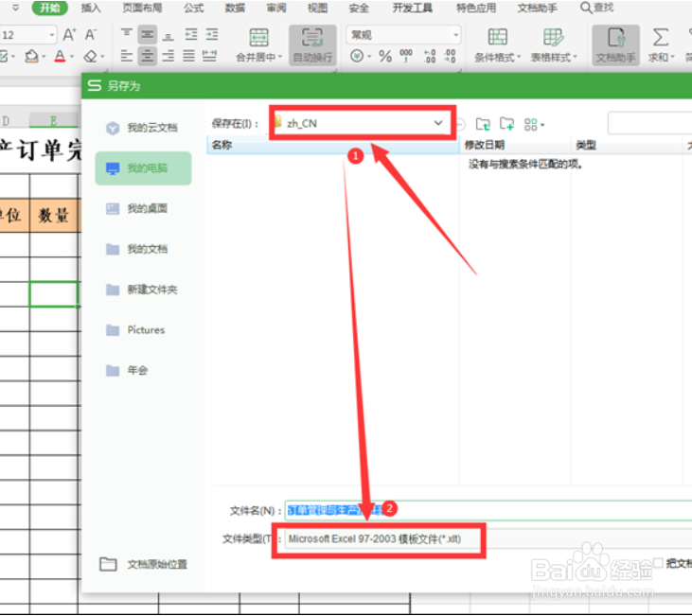Click the 合并居中 merge icon
Screen dimensions: 692x616
tap(259, 38)
